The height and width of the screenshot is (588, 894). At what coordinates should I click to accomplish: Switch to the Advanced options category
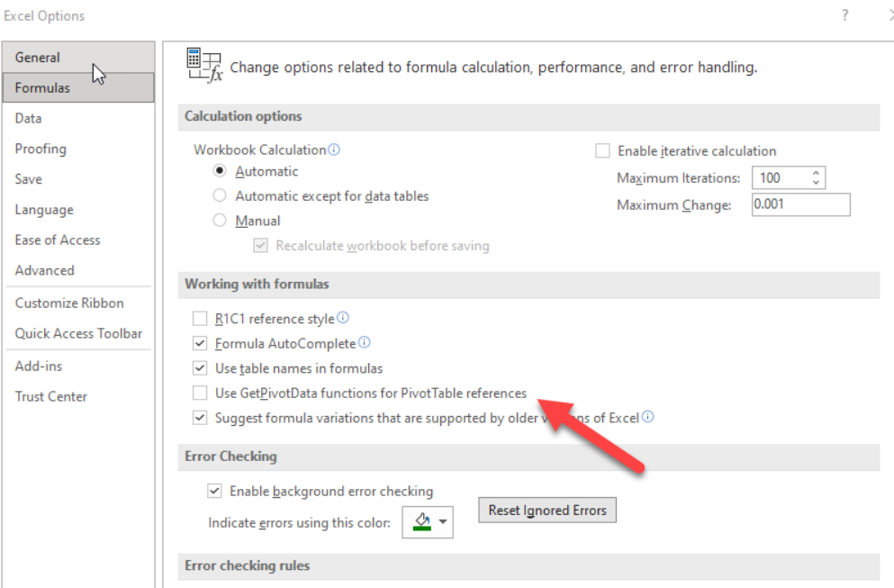tap(45, 270)
